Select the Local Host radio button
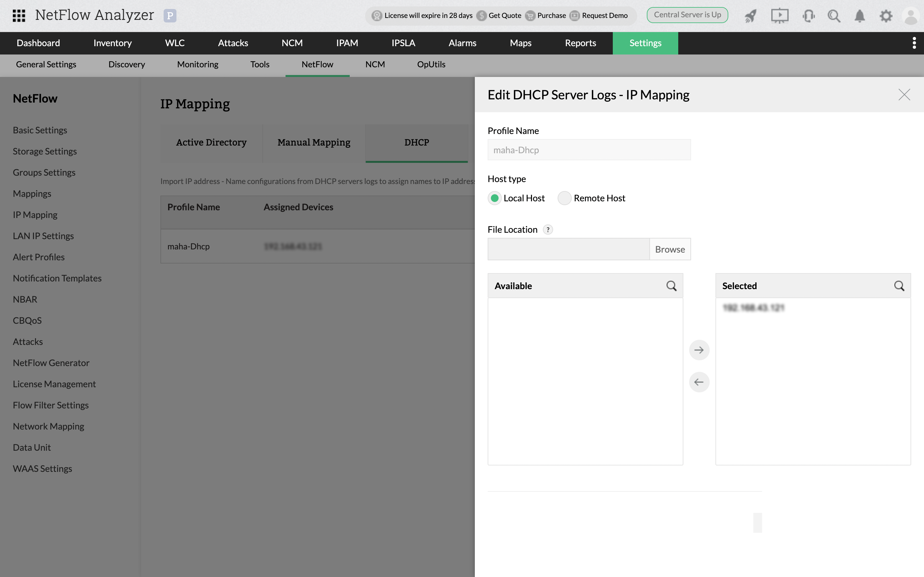The width and height of the screenshot is (924, 577). click(494, 198)
